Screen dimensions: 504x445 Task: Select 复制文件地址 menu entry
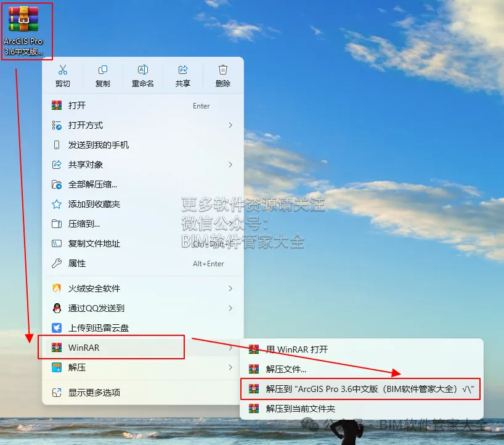(143, 243)
